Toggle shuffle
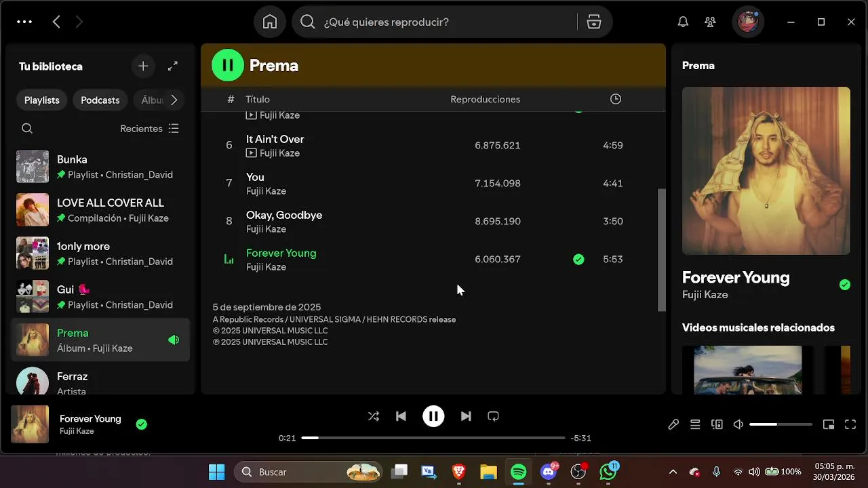868x488 pixels. point(374,416)
